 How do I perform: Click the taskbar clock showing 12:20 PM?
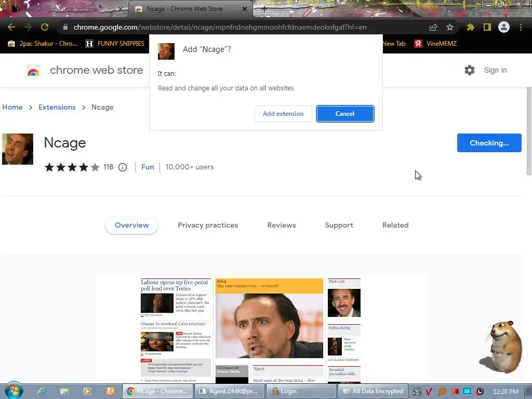pyautogui.click(x=506, y=392)
